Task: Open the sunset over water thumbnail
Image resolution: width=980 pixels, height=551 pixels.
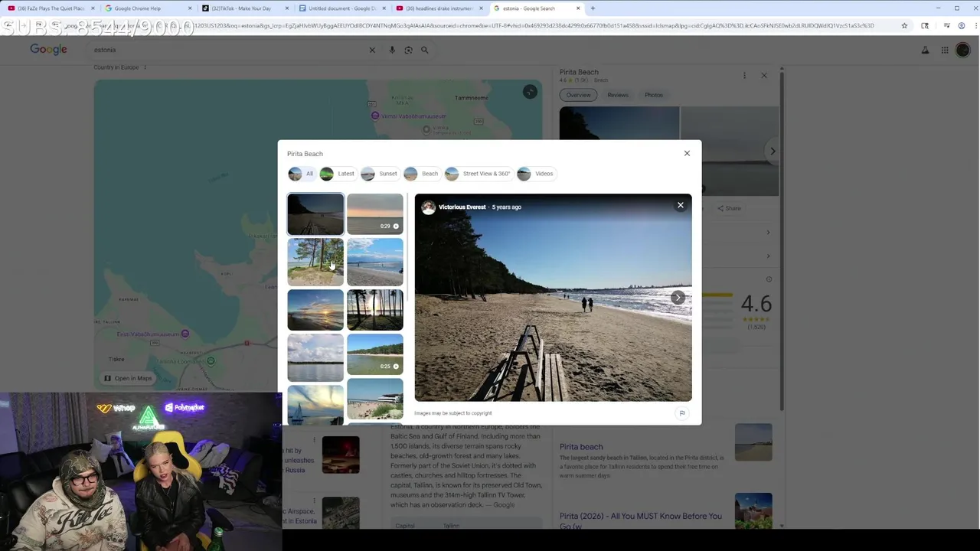Action: point(315,309)
